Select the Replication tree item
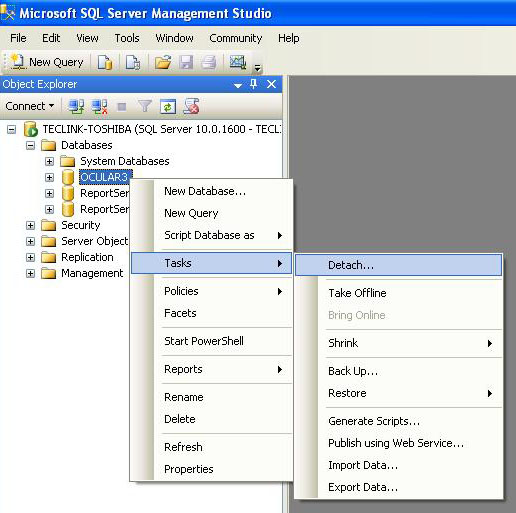Image resolution: width=516 pixels, height=513 pixels. pos(87,257)
